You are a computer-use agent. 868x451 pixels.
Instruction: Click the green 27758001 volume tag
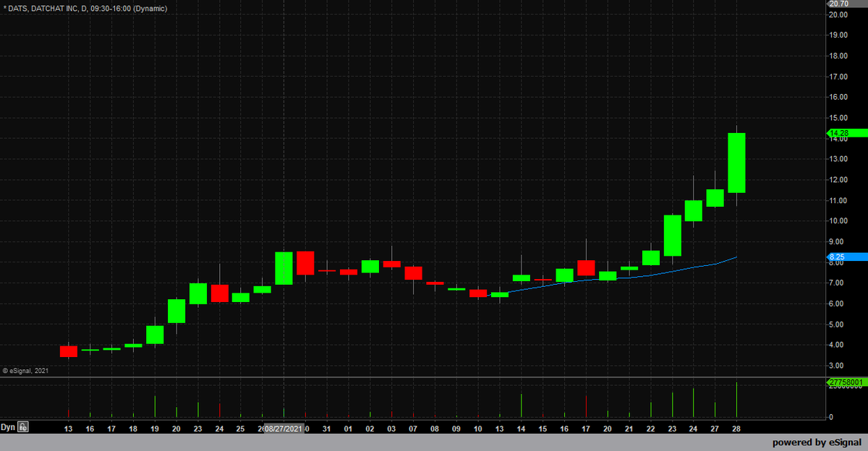[x=847, y=382]
